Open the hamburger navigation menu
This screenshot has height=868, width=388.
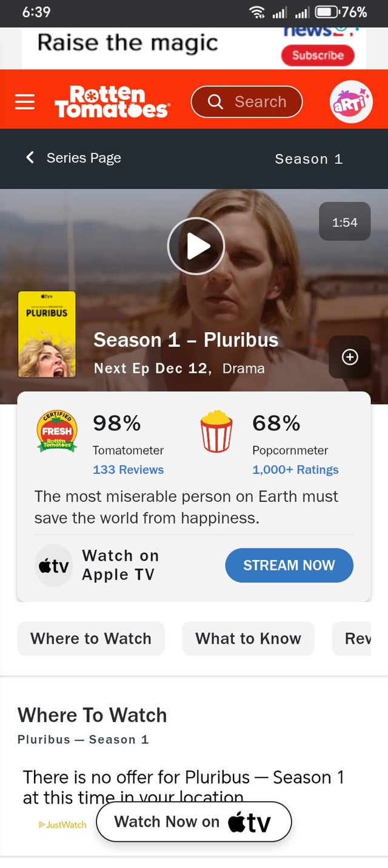(x=25, y=102)
